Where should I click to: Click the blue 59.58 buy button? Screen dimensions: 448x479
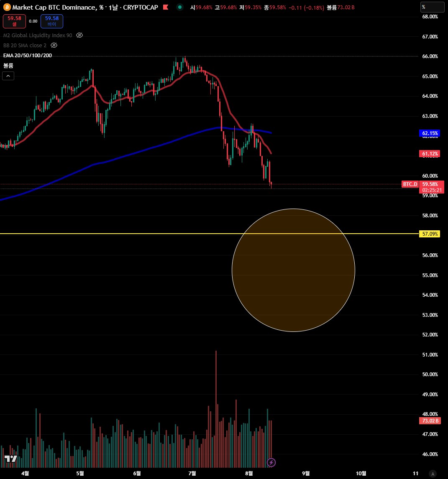(52, 21)
